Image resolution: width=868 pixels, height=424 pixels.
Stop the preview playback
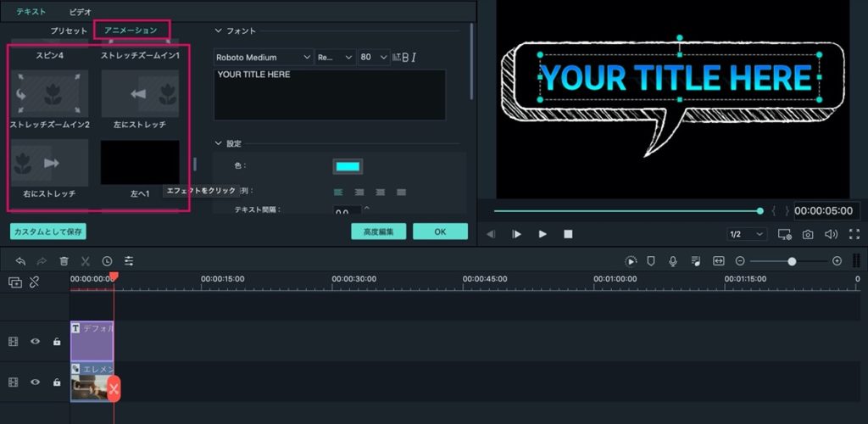(x=568, y=234)
